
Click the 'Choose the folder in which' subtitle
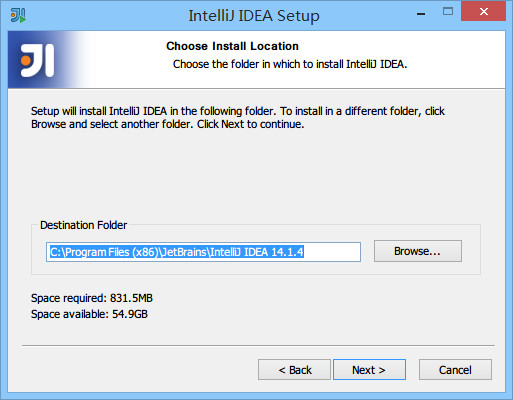pos(290,64)
